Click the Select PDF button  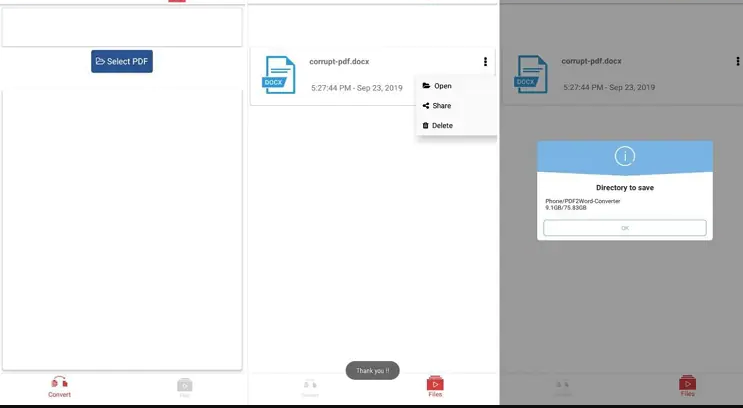122,61
